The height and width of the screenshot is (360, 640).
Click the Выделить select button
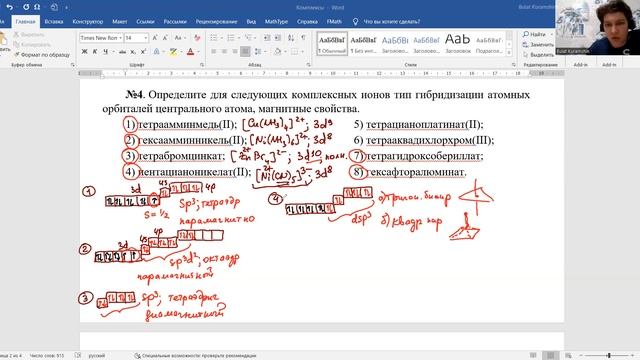(x=538, y=54)
